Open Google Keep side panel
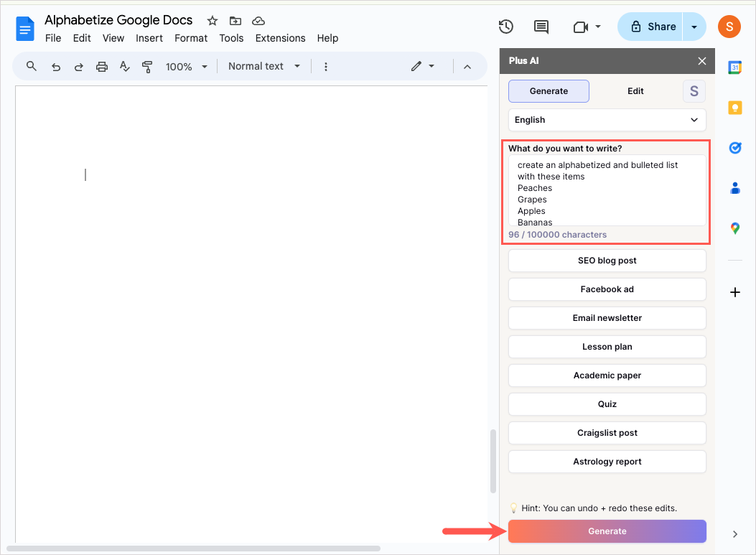This screenshot has width=756, height=555. [x=734, y=108]
